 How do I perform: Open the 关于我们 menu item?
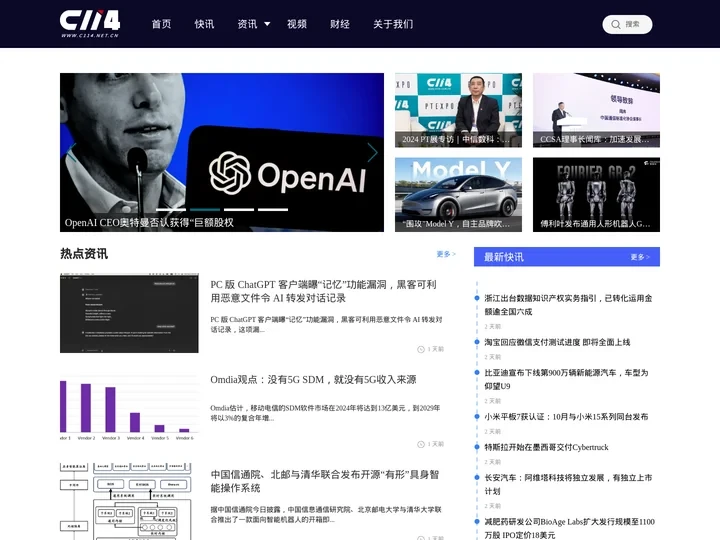(393, 24)
